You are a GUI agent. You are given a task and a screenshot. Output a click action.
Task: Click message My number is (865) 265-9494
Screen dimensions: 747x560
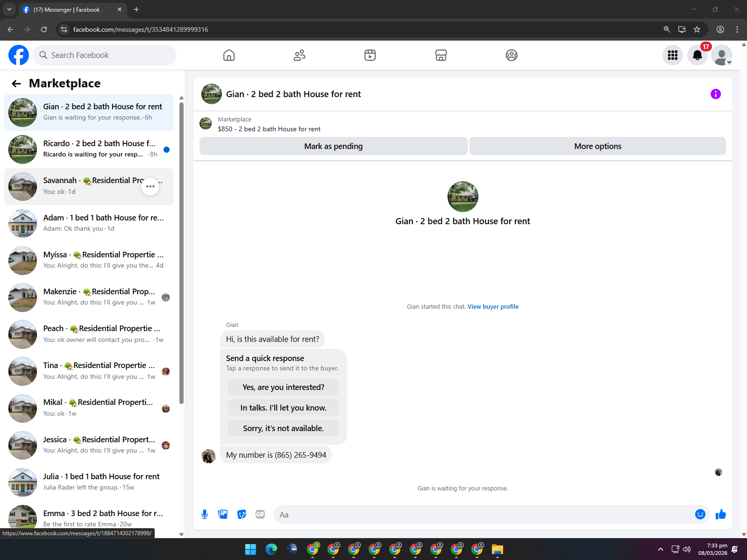coord(276,455)
